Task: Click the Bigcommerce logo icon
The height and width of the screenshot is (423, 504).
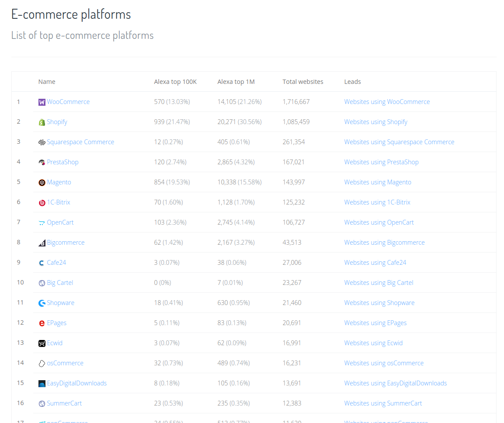Action: 42,243
